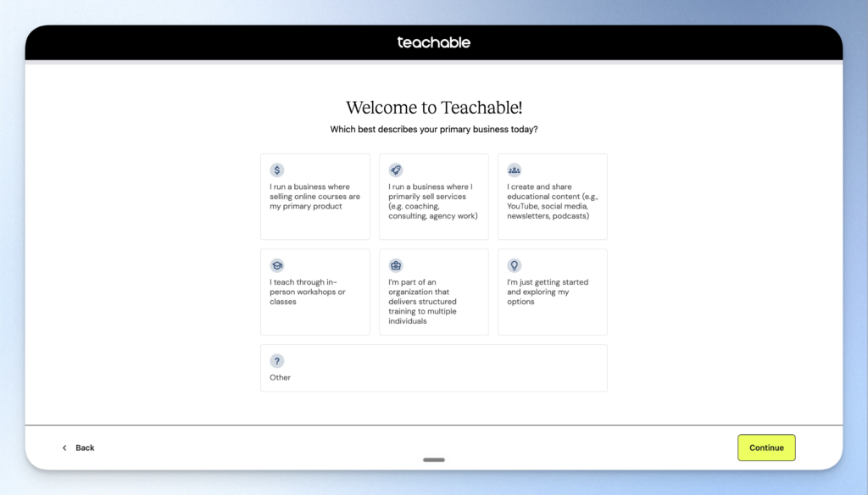Click the people group icon on educational content card

pyautogui.click(x=515, y=170)
